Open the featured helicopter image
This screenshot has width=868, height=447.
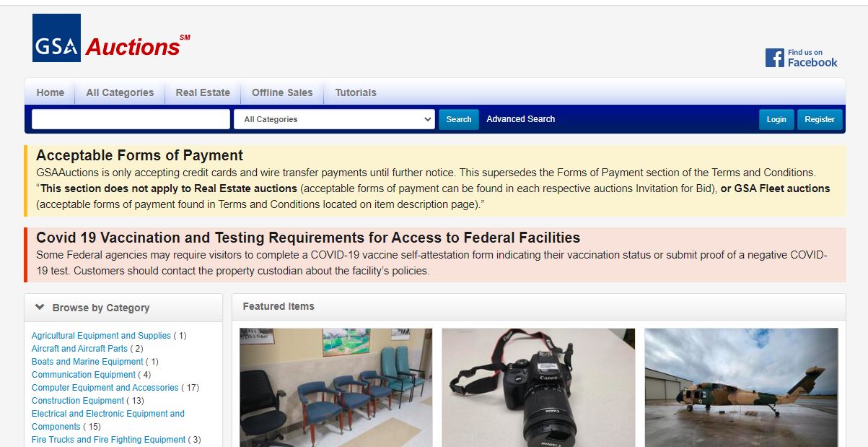[x=741, y=388]
